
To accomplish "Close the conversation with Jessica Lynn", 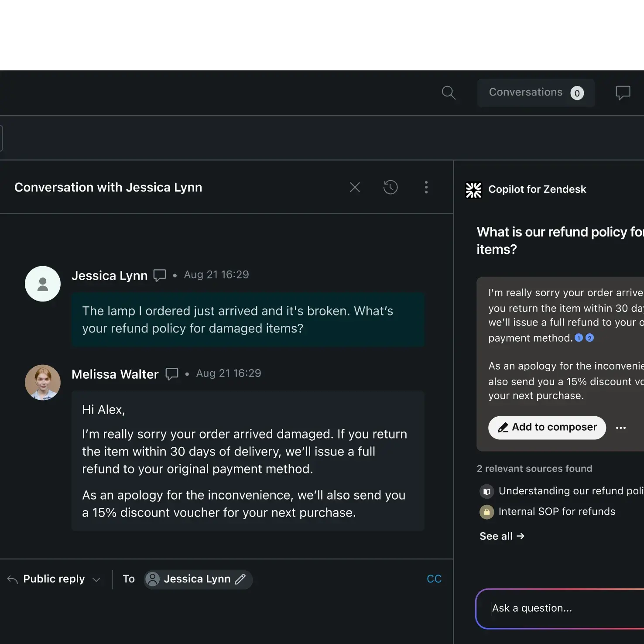I will 355,187.
